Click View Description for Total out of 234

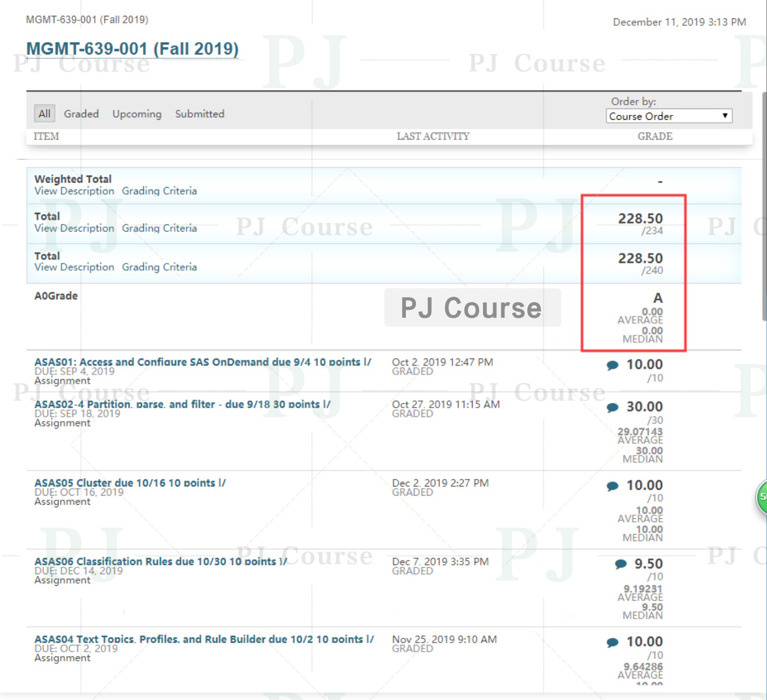(x=74, y=228)
